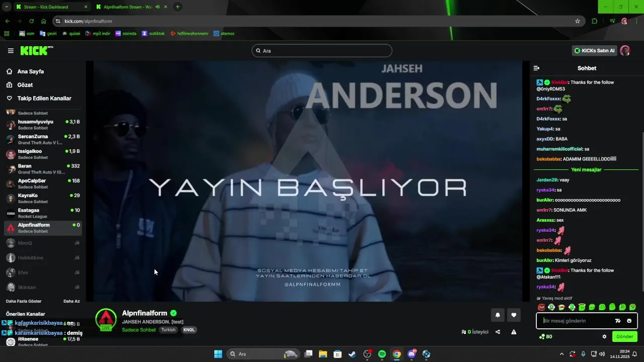This screenshot has width=644, height=362.
Task: Reload the page in Chrome
Action: click(31, 21)
